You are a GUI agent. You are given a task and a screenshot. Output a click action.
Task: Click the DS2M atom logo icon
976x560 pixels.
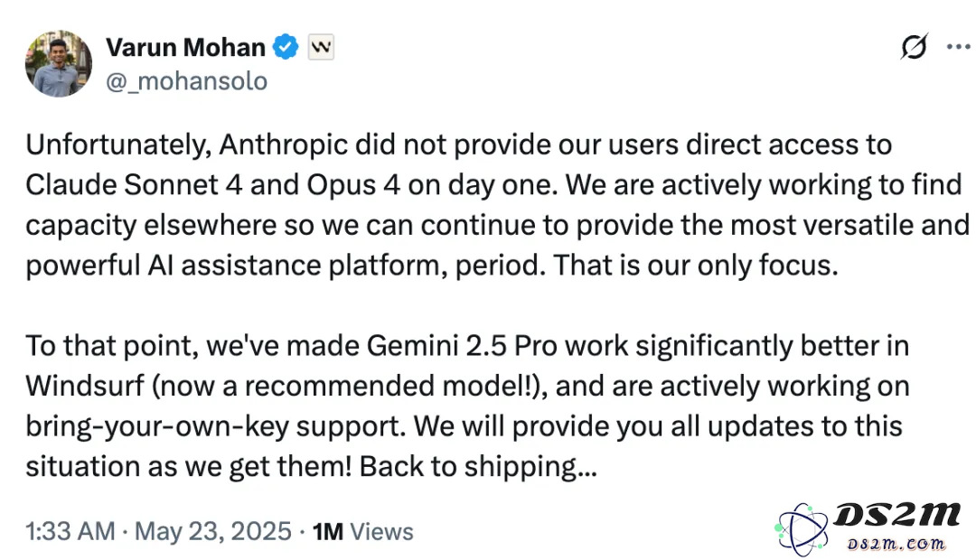[802, 529]
